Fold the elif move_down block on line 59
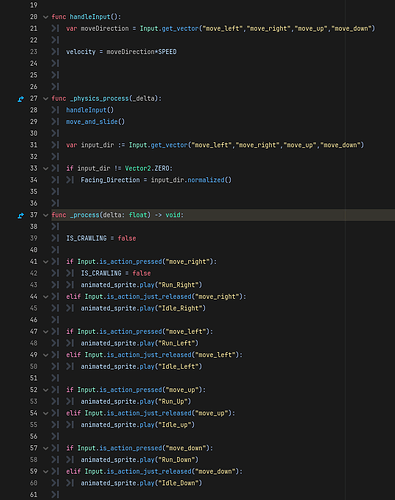Screen dimensions: 395x500 tap(46, 472)
